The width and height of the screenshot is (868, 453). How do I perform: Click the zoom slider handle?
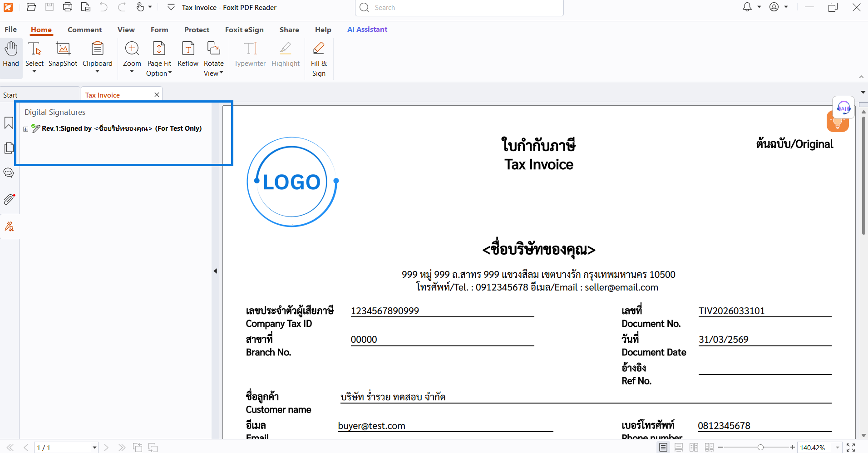[760, 448]
